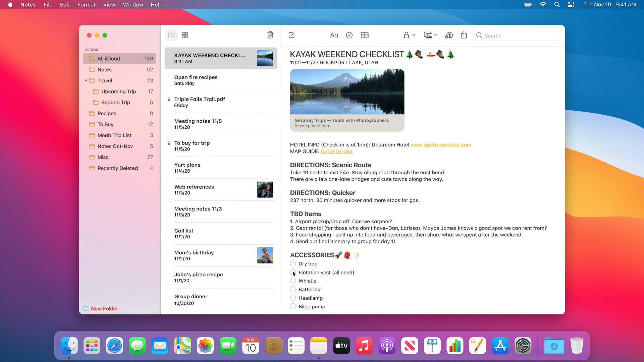This screenshot has height=362, width=644.
Task: Open the Music app from the Dock
Action: pyautogui.click(x=364, y=346)
